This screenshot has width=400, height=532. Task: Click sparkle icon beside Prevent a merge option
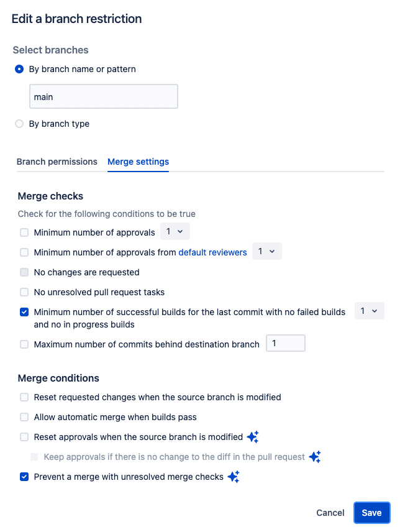pyautogui.click(x=233, y=477)
